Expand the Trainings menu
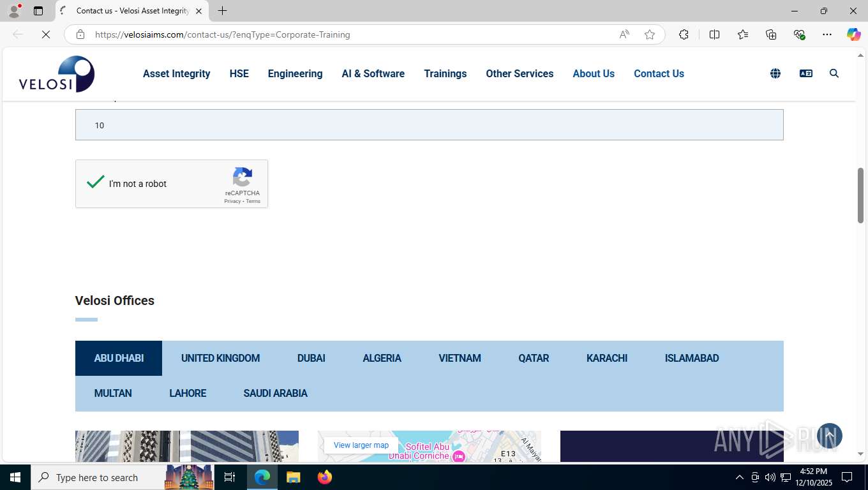Image resolution: width=868 pixels, height=490 pixels. click(445, 73)
